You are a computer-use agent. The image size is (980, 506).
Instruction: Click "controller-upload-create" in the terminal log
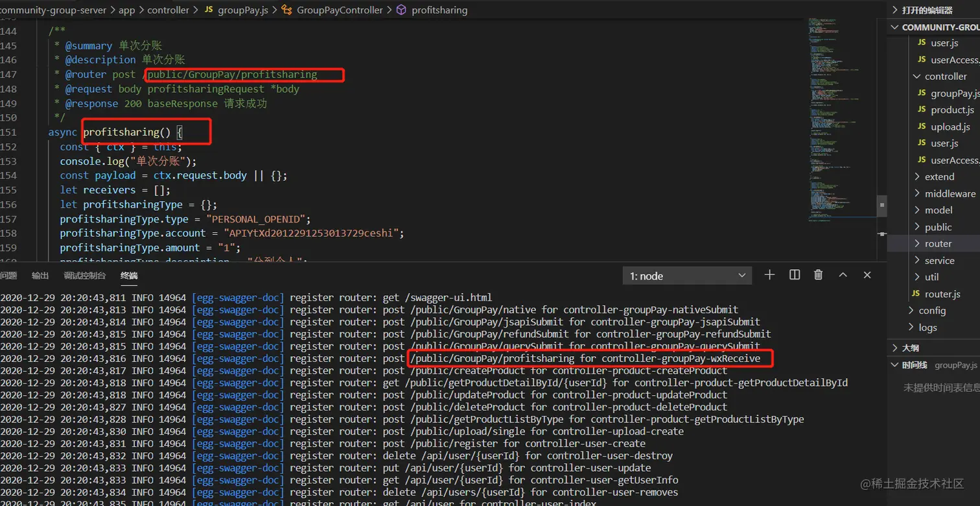[617, 432]
